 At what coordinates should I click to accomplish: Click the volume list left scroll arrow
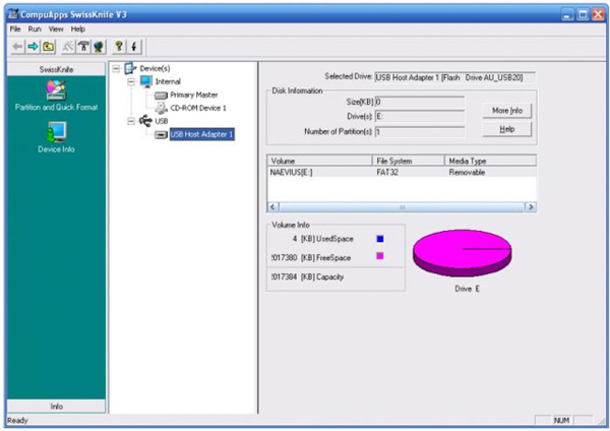point(273,207)
